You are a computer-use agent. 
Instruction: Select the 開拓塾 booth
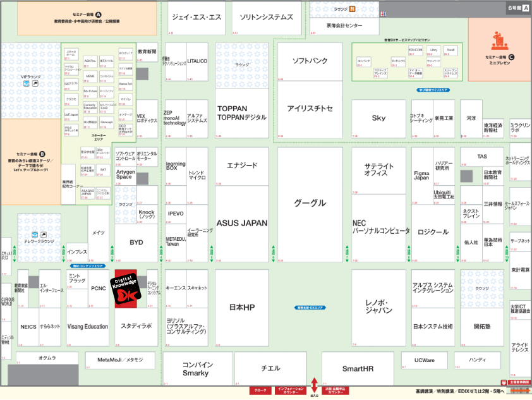coord(482,327)
